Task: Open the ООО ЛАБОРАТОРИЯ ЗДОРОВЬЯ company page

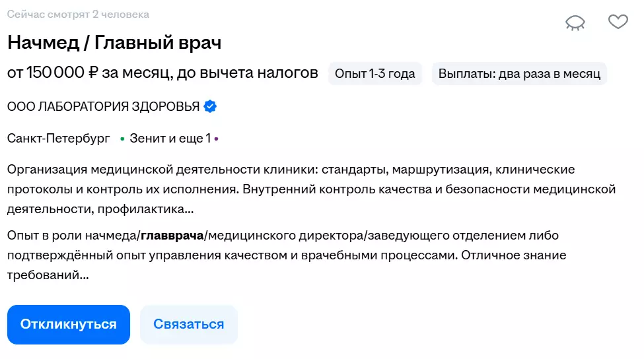Action: tap(103, 106)
